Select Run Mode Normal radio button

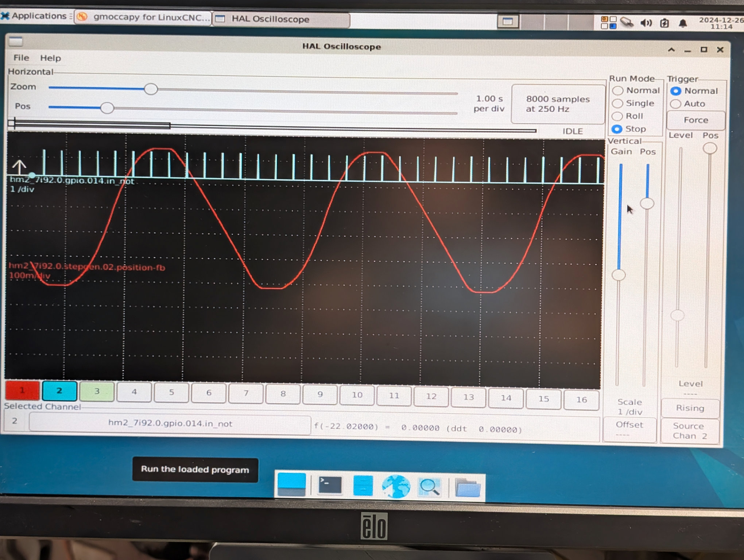[x=617, y=90]
